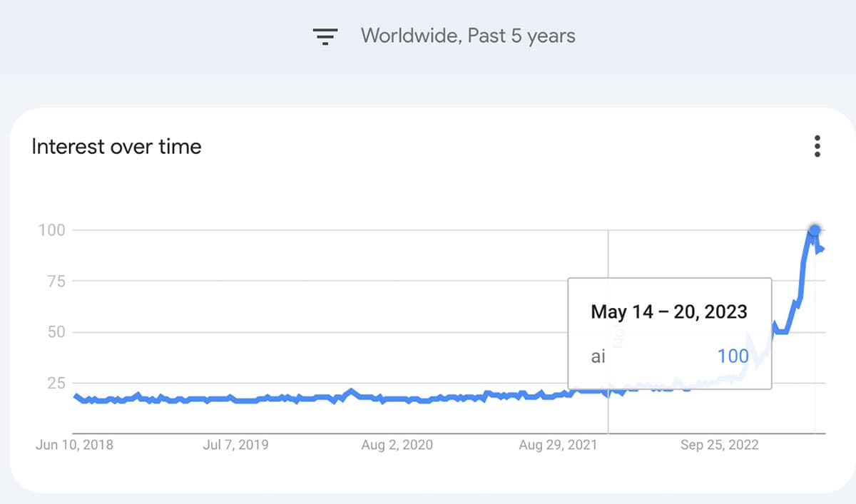Click the Sep 25, 2022 axis label
The width and height of the screenshot is (856, 504).
(720, 445)
